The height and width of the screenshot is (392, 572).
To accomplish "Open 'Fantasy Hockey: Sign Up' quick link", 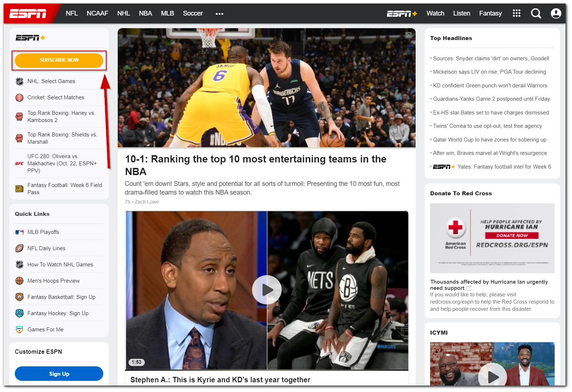I will pyautogui.click(x=58, y=313).
